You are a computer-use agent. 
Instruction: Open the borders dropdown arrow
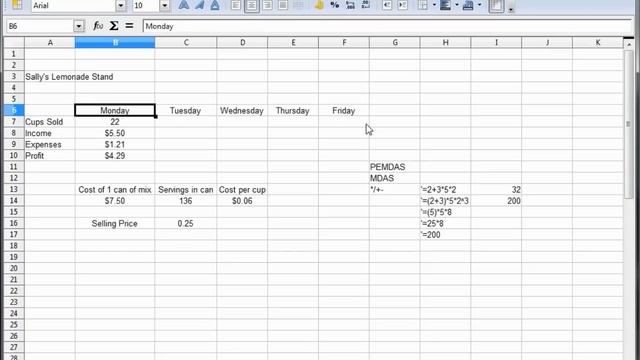[x=434, y=5]
